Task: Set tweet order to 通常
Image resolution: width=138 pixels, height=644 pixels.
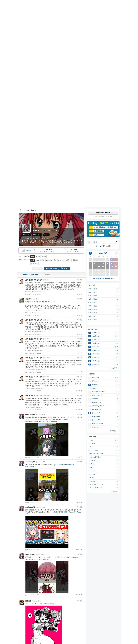Action: pos(33,257)
